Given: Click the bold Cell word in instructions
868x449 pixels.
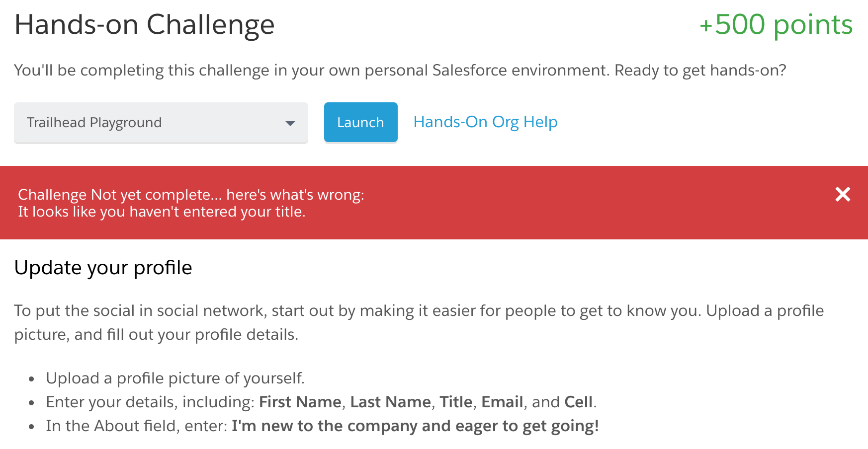Looking at the screenshot, I should pos(579,402).
